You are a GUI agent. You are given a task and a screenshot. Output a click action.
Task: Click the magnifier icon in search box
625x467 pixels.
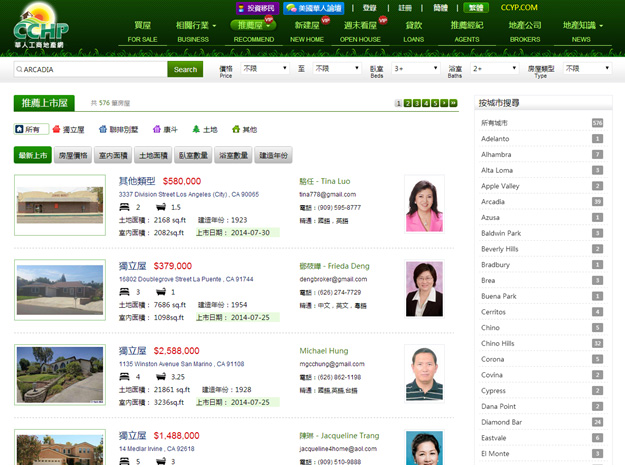pos(19,69)
